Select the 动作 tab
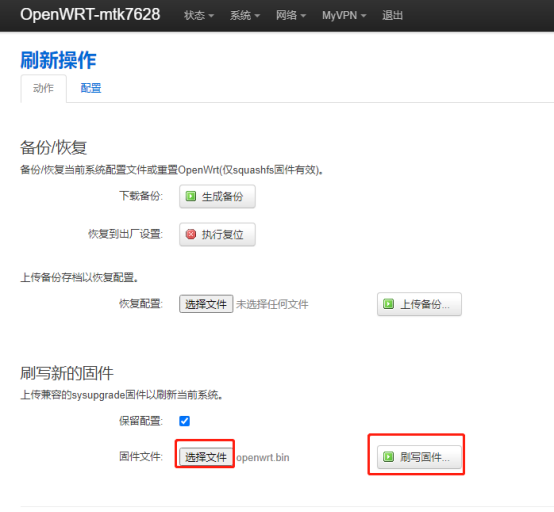Image resolution: width=554 pixels, height=512 pixels. tap(43, 88)
